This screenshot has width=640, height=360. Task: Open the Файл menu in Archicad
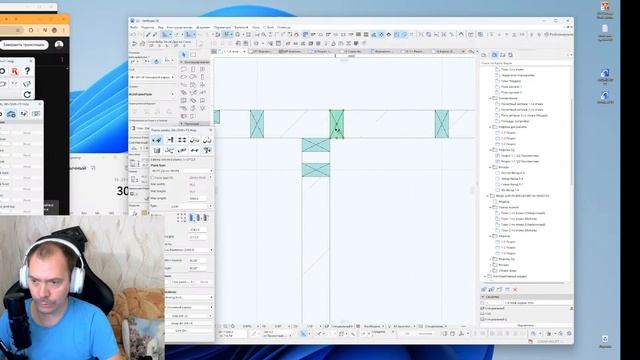(x=134, y=27)
